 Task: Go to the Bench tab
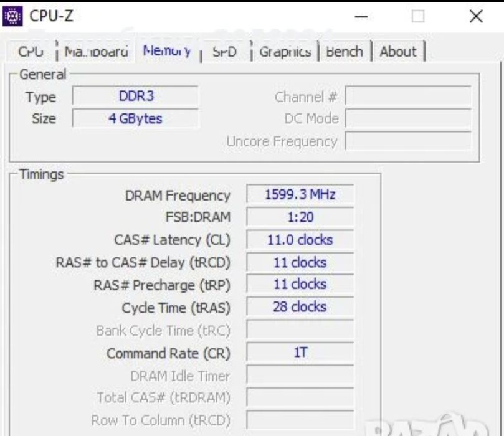(345, 52)
